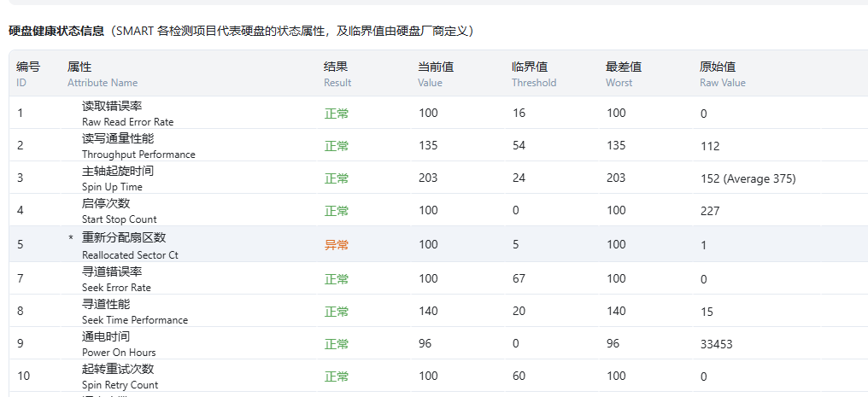
Task: Click the Throughput Performance attribute name
Action: (138, 146)
